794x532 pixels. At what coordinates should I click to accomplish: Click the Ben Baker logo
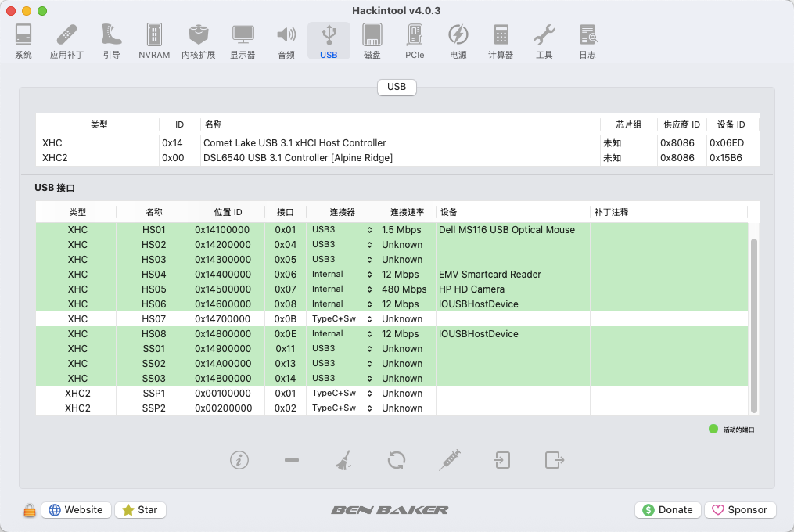390,510
